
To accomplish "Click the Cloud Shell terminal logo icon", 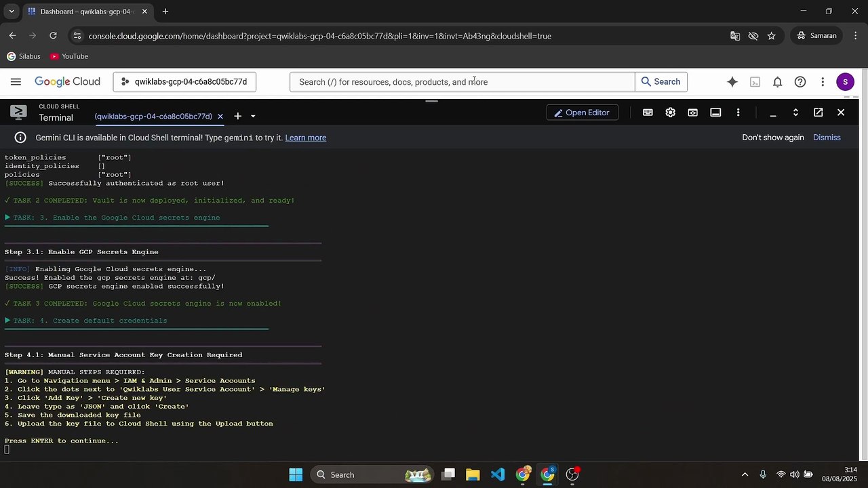I will [18, 113].
